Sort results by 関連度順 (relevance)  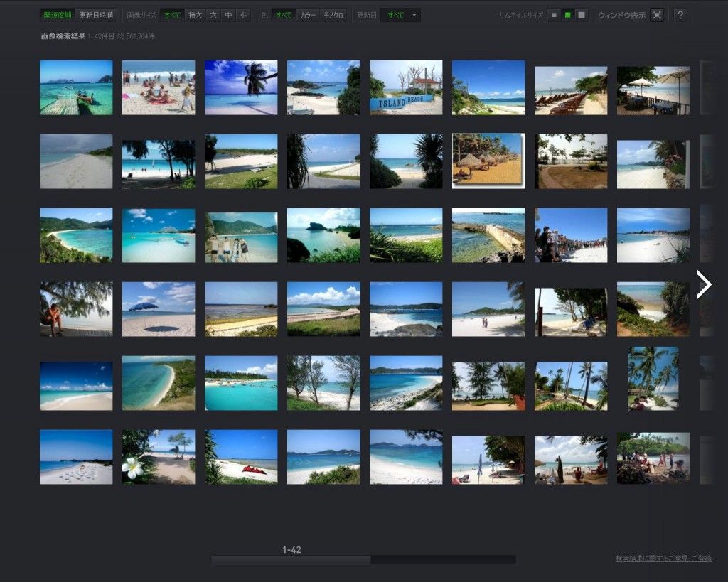point(58,16)
